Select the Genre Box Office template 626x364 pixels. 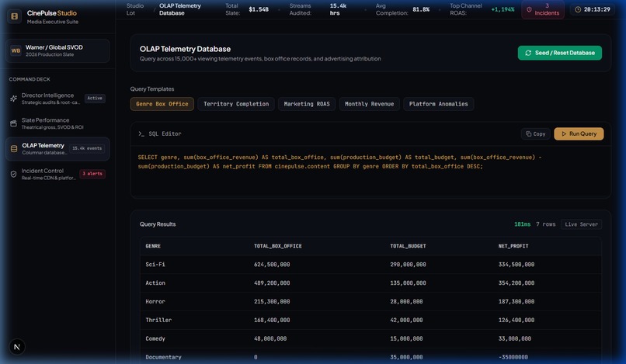point(162,104)
